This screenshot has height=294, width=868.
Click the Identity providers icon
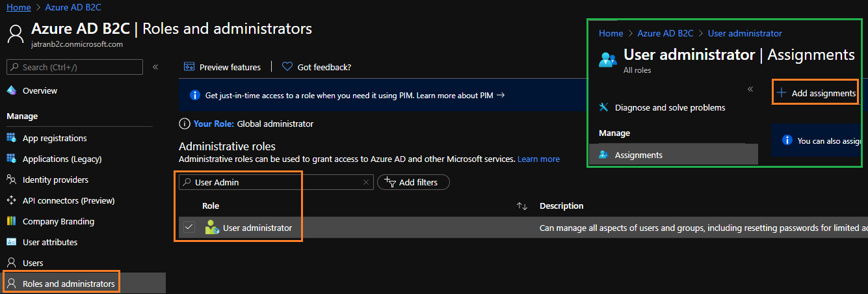pos(11,180)
